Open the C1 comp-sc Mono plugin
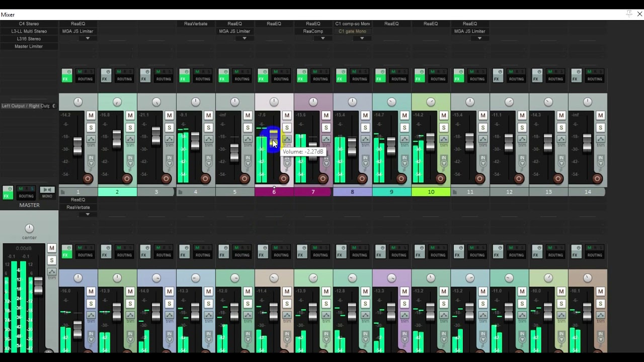 tap(352, 24)
